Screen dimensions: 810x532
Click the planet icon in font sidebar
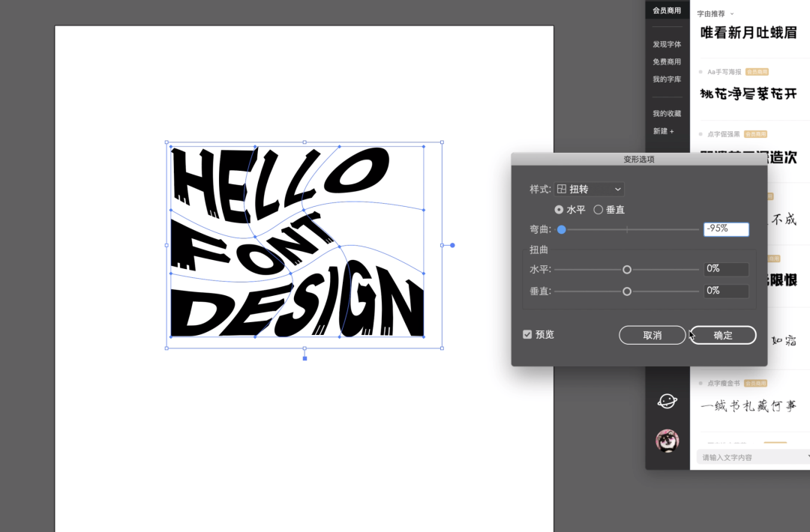tap(667, 401)
